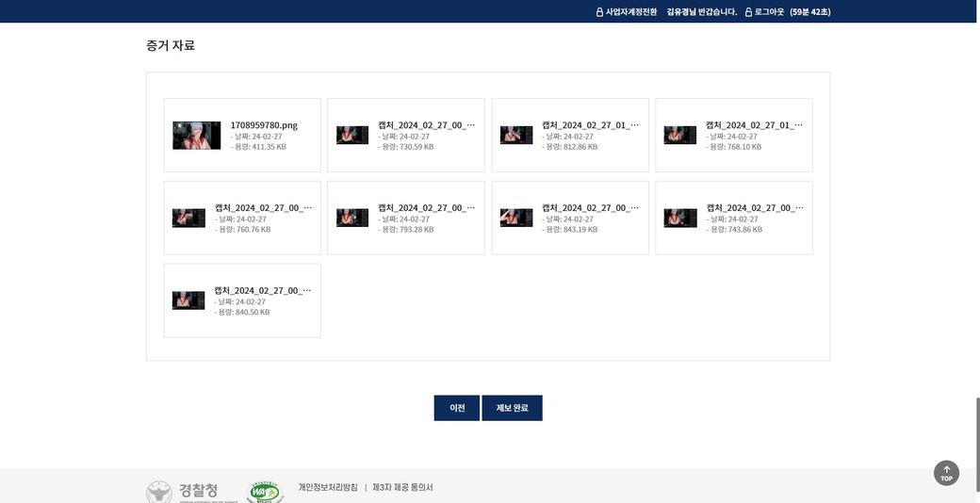980x503 pixels.
Task: Open the 제3자 제공 동의서 footer link
Action: 402,488
